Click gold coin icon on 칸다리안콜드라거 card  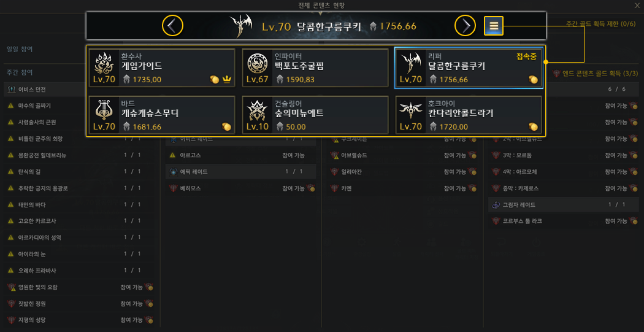(x=533, y=126)
